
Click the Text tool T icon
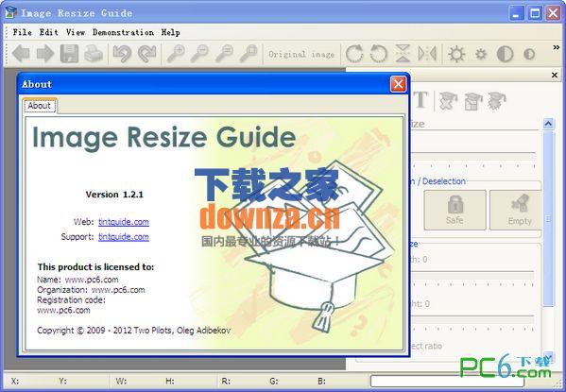pos(420,100)
